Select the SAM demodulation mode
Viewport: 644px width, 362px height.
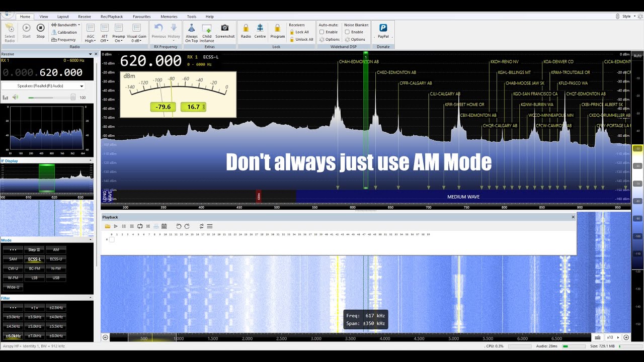pyautogui.click(x=13, y=259)
